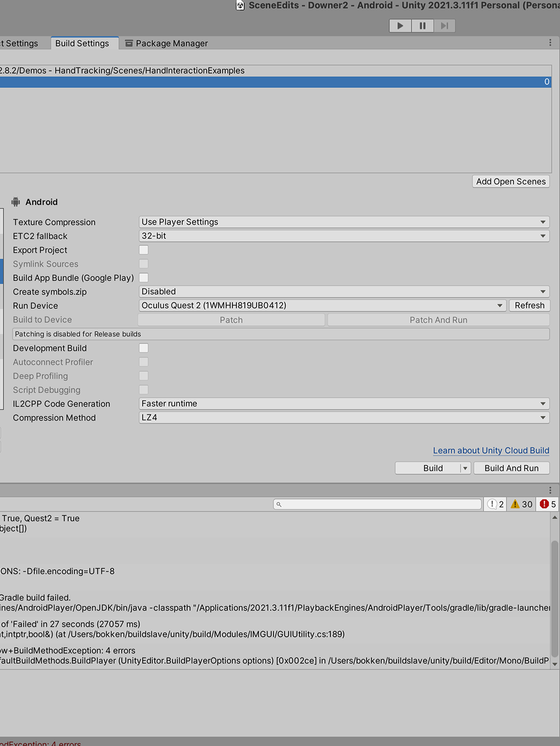The image size is (560, 746).
Task: Open the Build button options arrow
Action: [465, 468]
